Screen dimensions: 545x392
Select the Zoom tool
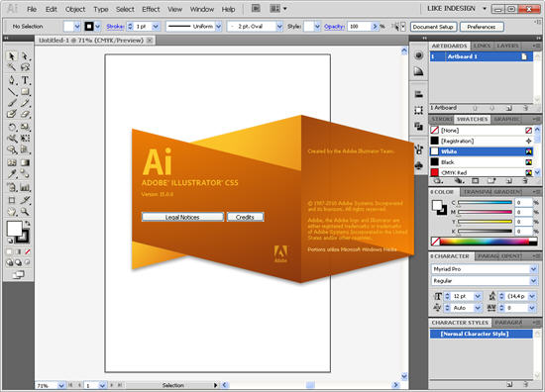[x=25, y=212]
